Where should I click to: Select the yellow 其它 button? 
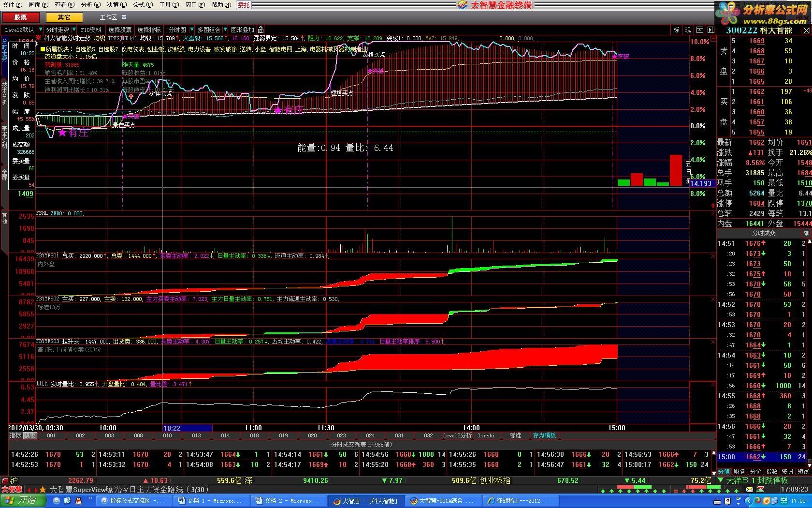[x=64, y=17]
